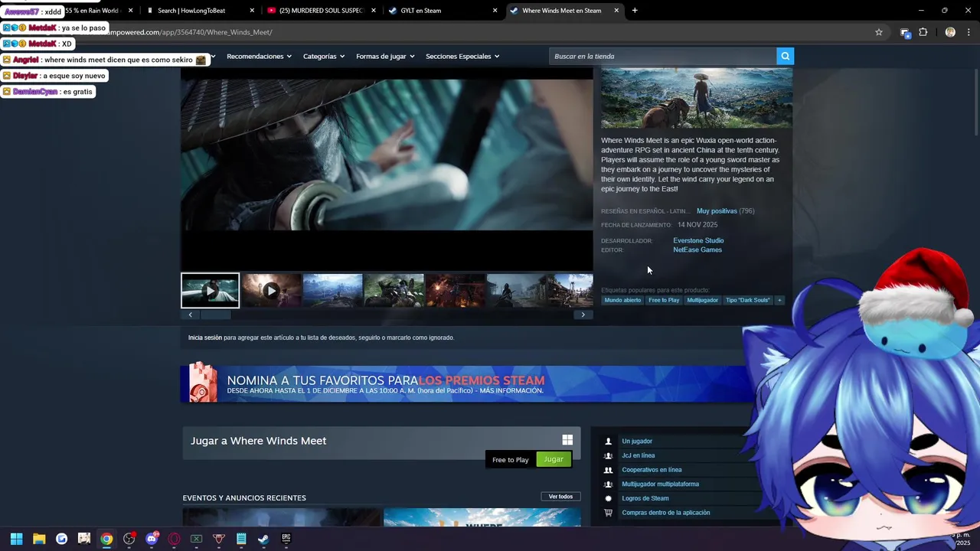Screen dimensions: 980x551
Task: Expand the Recomendaciones dropdown menu
Action: click(259, 56)
